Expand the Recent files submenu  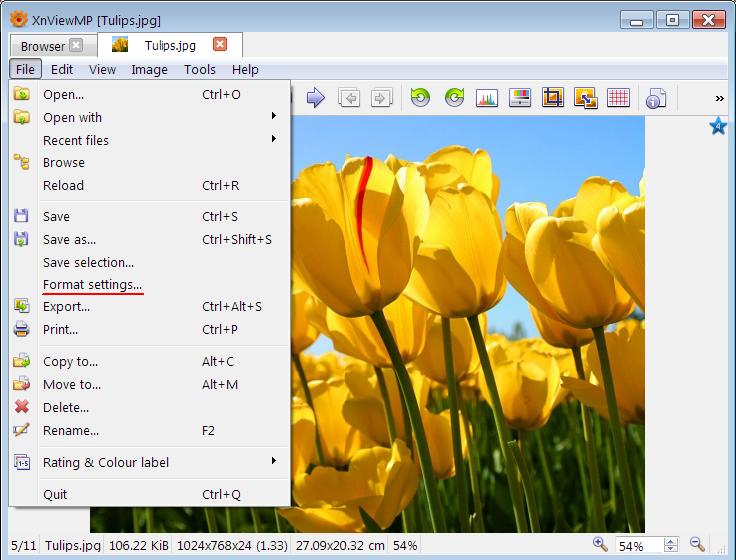point(150,140)
